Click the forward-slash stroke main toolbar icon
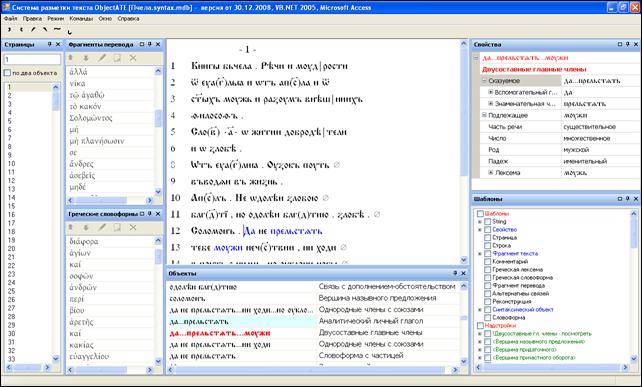 click(33, 29)
